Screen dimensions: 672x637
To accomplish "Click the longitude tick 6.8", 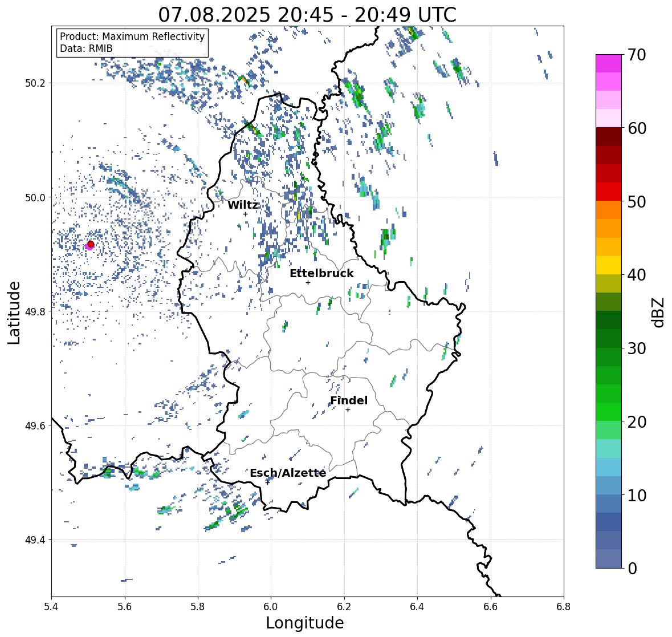I will pos(564,607).
